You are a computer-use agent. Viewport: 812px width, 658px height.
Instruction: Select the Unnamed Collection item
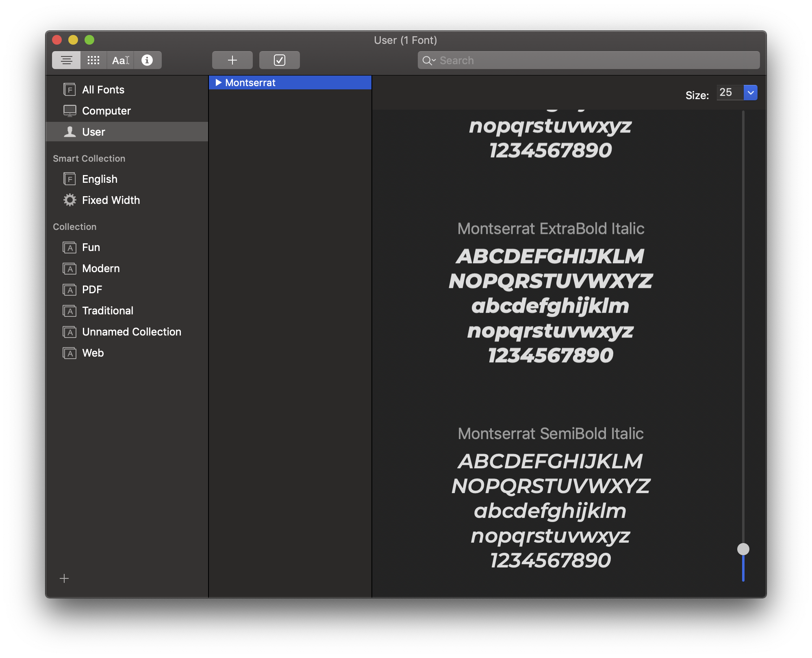pyautogui.click(x=131, y=332)
